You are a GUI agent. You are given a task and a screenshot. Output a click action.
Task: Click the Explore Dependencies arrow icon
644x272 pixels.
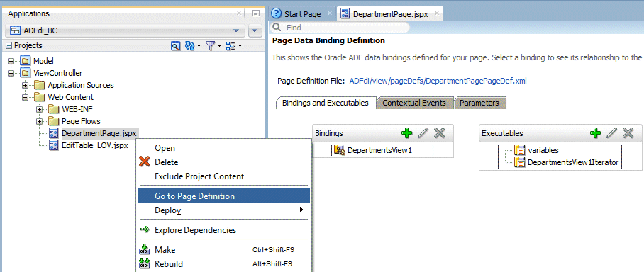[x=145, y=229]
